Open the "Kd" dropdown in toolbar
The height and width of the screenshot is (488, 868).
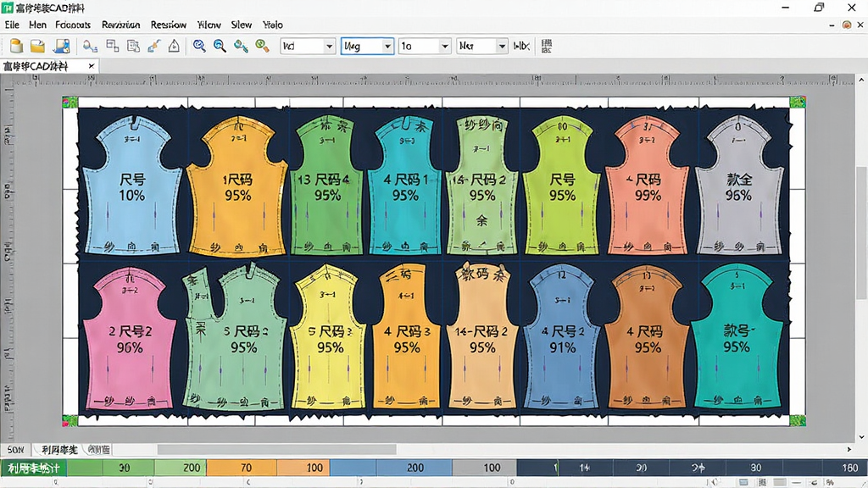(x=309, y=46)
